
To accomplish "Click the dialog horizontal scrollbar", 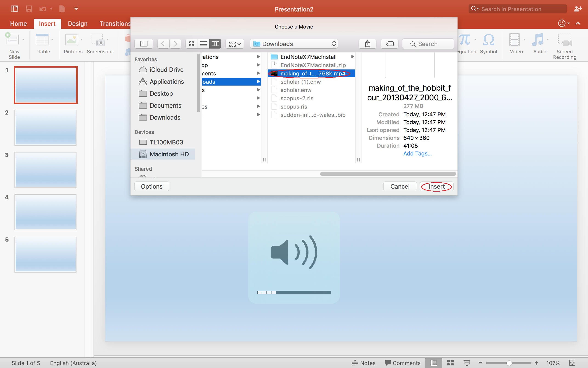I will (388, 174).
